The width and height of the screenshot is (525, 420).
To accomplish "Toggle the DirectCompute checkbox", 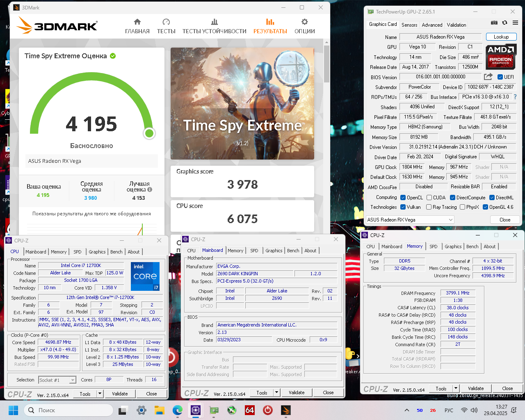I will (x=452, y=197).
